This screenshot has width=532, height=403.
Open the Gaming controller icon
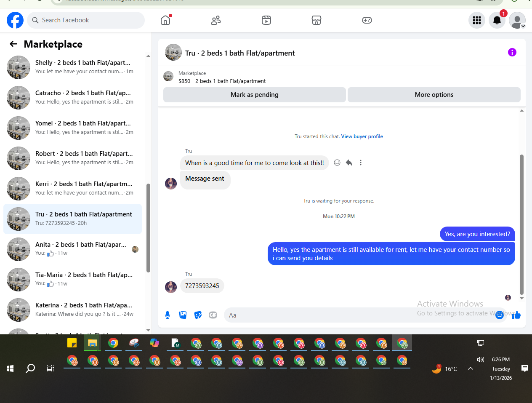point(367,20)
